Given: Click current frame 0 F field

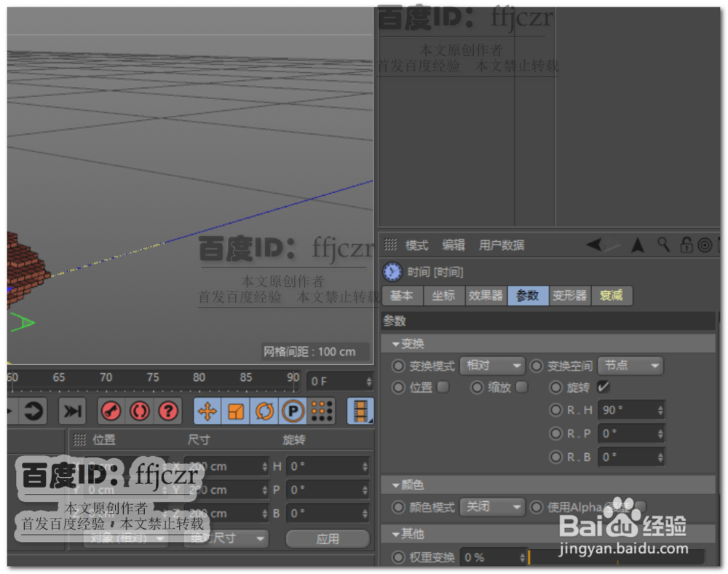Looking at the screenshot, I should tap(340, 382).
